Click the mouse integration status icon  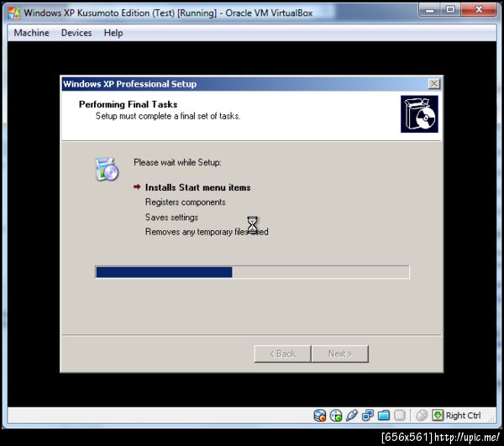[422, 415]
